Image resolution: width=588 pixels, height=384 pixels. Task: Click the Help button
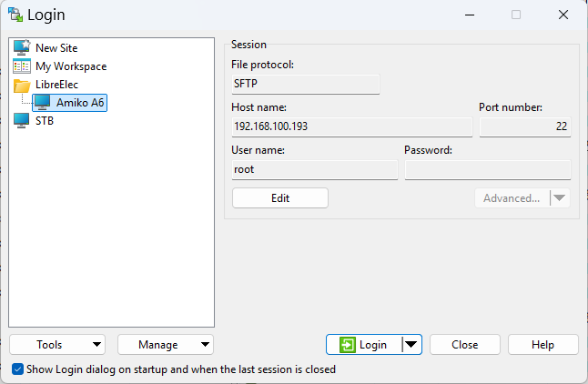(x=543, y=344)
